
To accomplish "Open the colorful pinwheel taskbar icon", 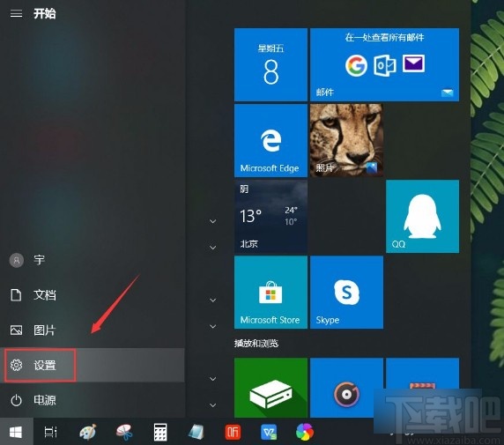I will [305, 432].
